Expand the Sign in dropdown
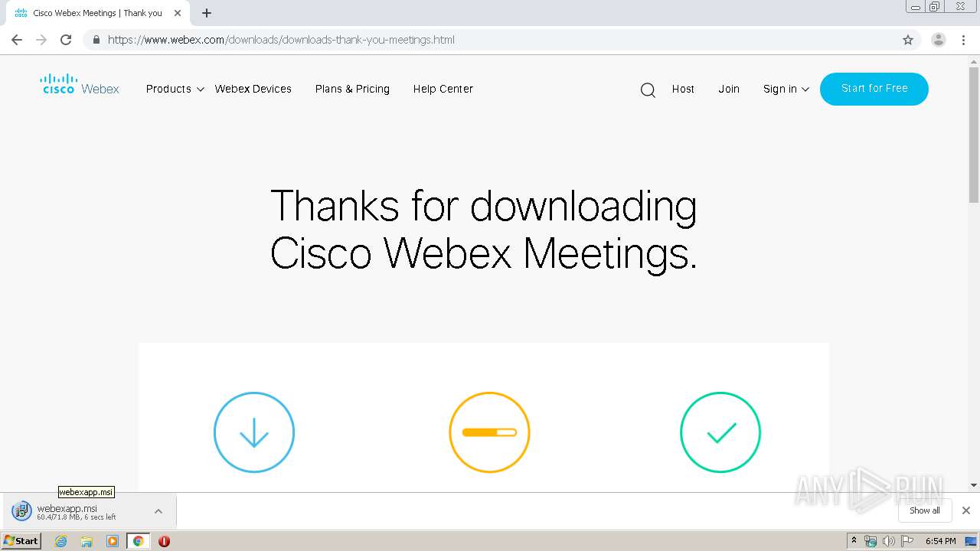Image resolution: width=980 pixels, height=551 pixels. tap(786, 89)
